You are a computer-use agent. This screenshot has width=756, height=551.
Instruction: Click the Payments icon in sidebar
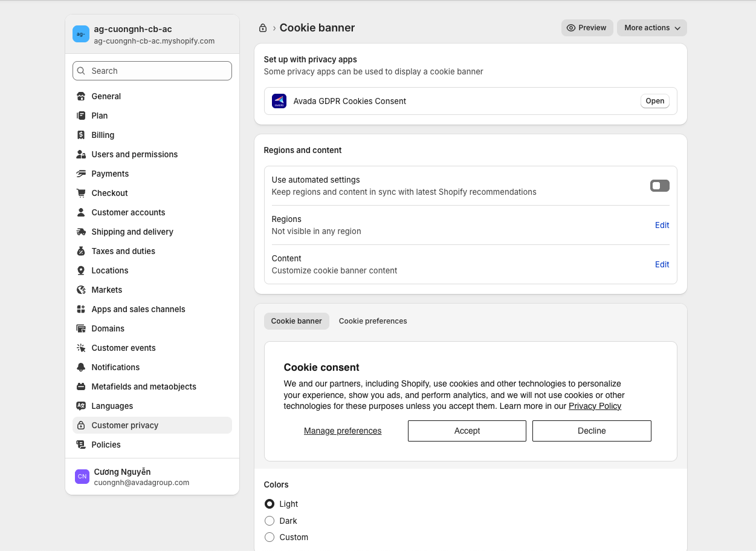coord(81,174)
